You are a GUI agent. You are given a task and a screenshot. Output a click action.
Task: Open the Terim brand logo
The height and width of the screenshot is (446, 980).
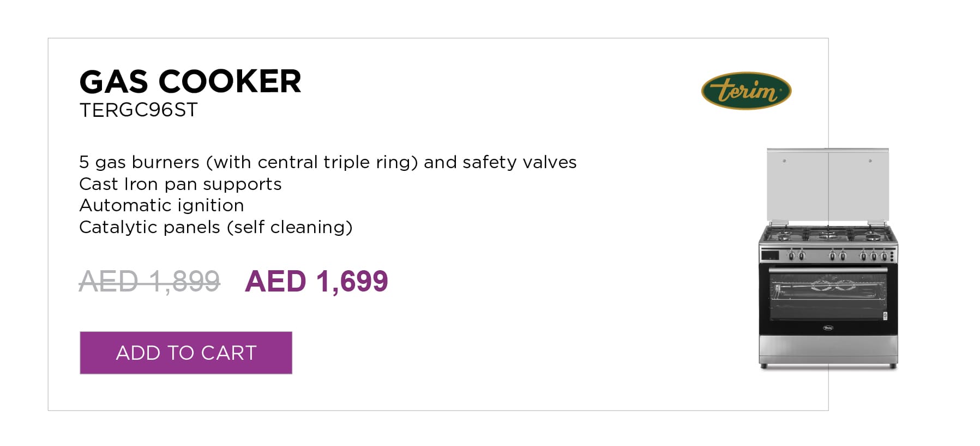tap(746, 91)
